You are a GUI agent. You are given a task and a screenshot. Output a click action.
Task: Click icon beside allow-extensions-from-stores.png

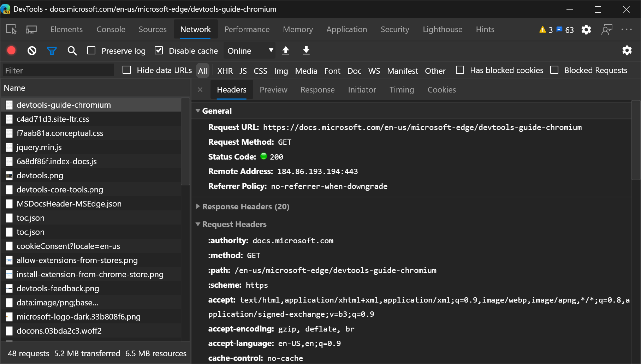pyautogui.click(x=9, y=260)
